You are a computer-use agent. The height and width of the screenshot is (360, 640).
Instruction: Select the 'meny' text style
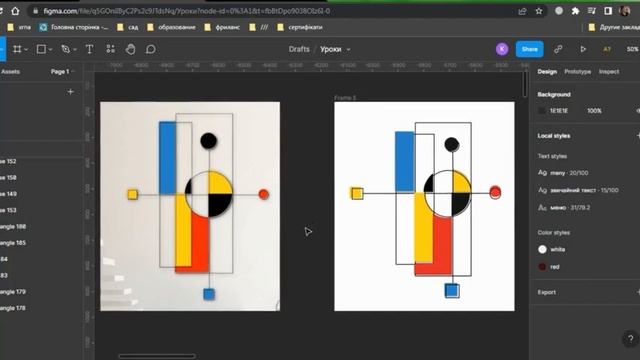click(563, 173)
